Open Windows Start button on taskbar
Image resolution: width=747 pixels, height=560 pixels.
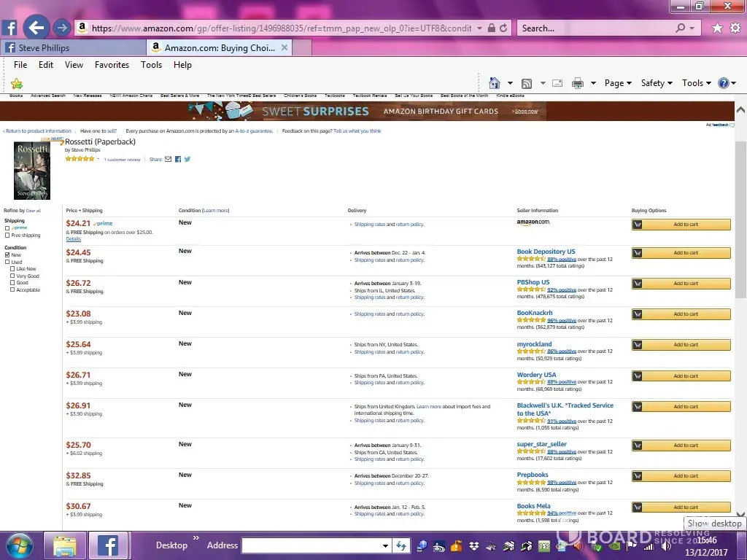(x=20, y=545)
